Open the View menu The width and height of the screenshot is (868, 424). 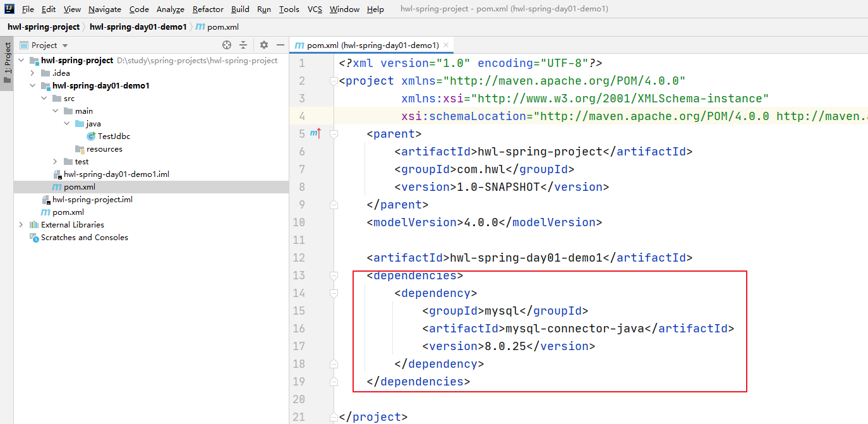pyautogui.click(x=72, y=9)
